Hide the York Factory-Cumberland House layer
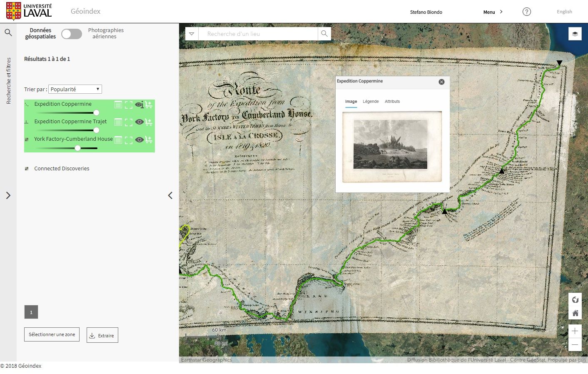The height and width of the screenshot is (374, 588). [x=139, y=140]
